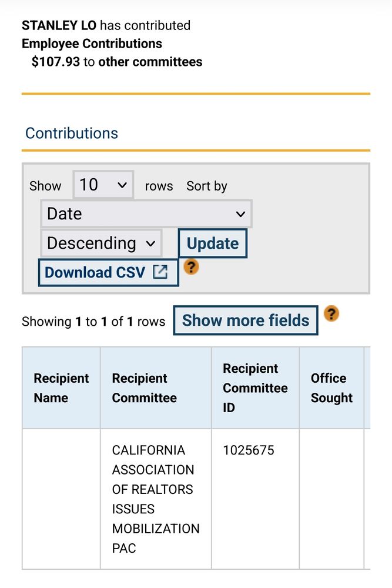Click the help icon next to Show more fields
Viewport: 392px width, 588px height.
click(331, 315)
